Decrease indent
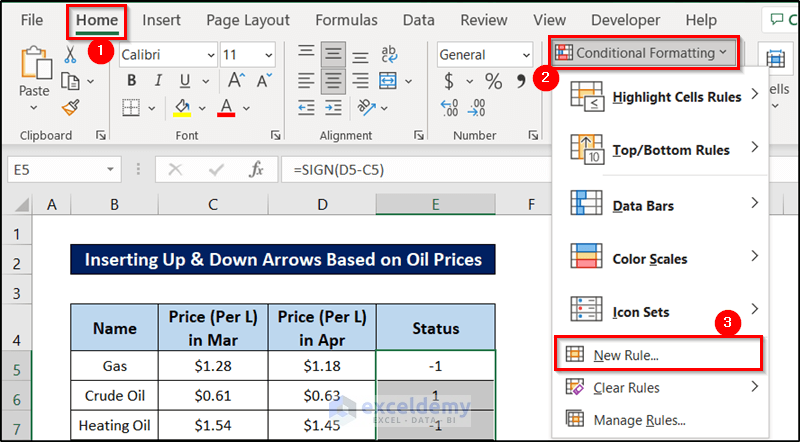This screenshot has width=800, height=442. point(306,108)
